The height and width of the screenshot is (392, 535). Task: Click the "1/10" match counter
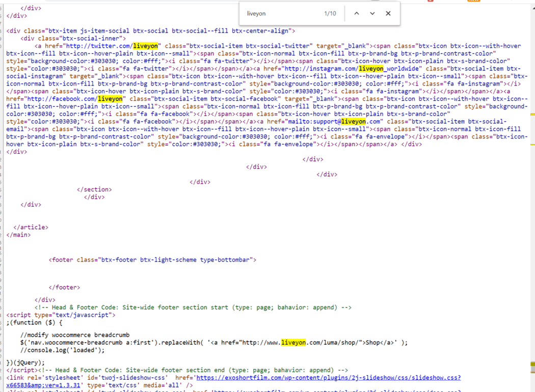(330, 14)
